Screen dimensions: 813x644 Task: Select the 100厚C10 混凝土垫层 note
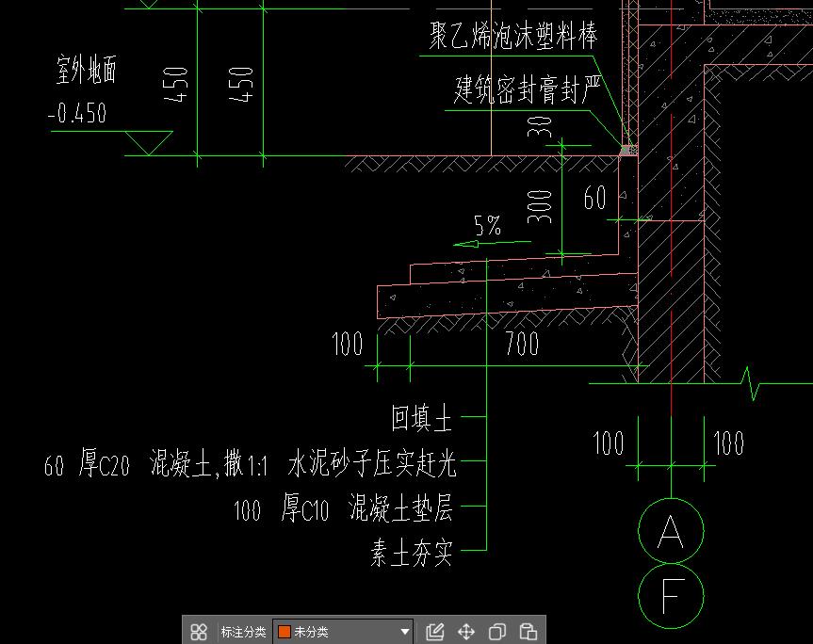343,507
